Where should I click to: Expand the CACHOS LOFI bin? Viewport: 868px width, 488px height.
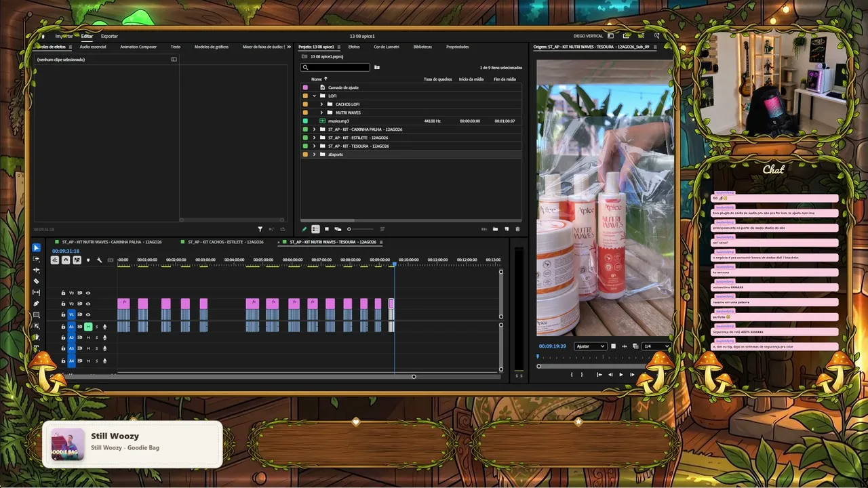[x=321, y=104]
